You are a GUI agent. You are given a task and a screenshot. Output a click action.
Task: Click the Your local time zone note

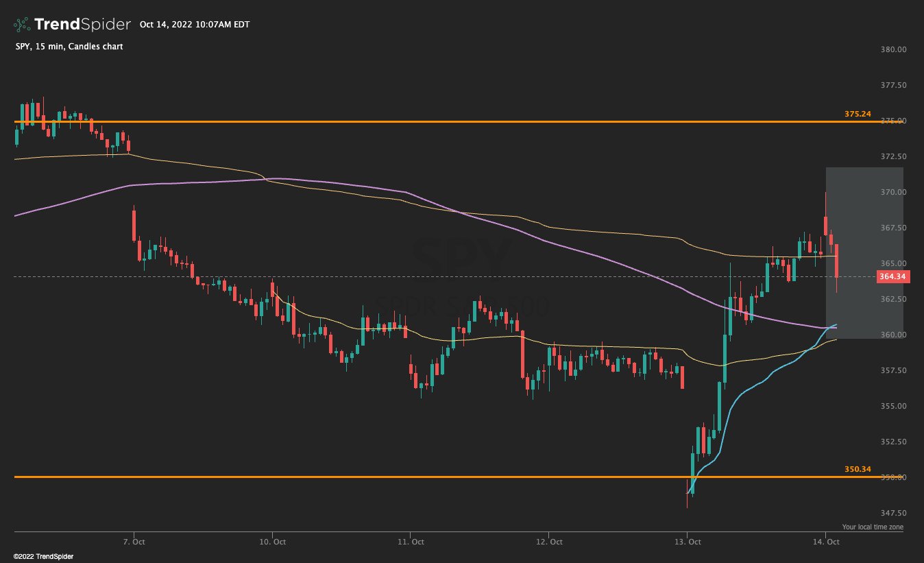coord(873,527)
